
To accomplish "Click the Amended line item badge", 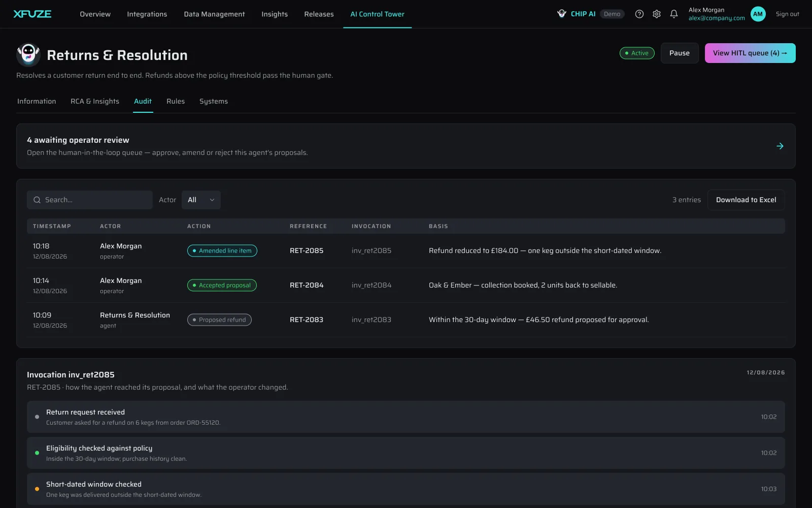I will [222, 251].
